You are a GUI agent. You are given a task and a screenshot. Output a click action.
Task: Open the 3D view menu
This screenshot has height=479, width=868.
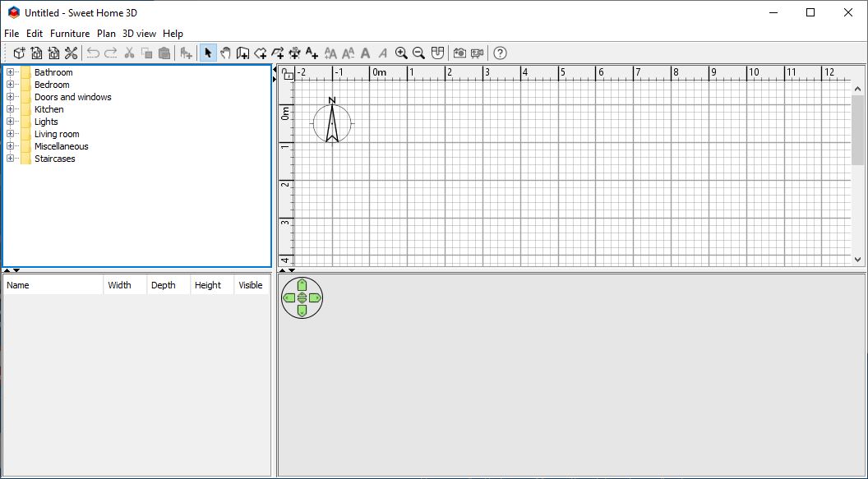140,34
